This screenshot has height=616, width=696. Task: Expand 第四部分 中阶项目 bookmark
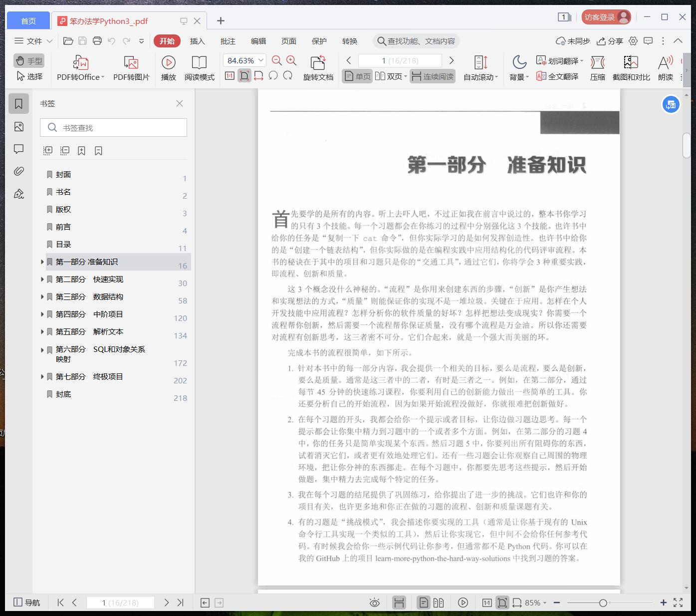42,314
